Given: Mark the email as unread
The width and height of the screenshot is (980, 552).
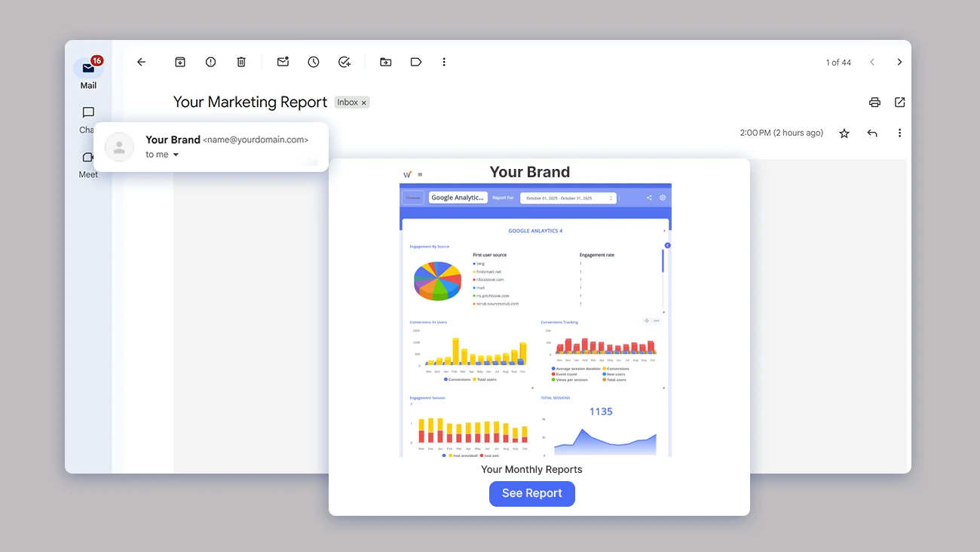Looking at the screenshot, I should pos(283,62).
